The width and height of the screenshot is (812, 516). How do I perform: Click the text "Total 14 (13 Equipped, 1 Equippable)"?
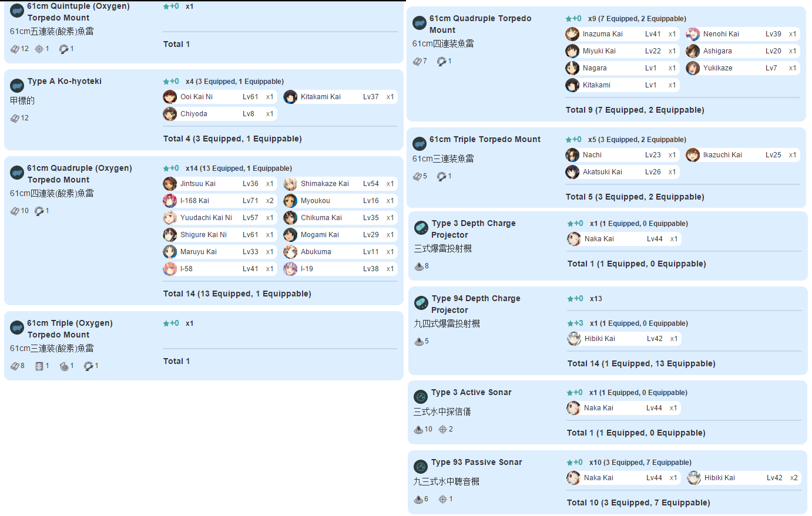(237, 294)
